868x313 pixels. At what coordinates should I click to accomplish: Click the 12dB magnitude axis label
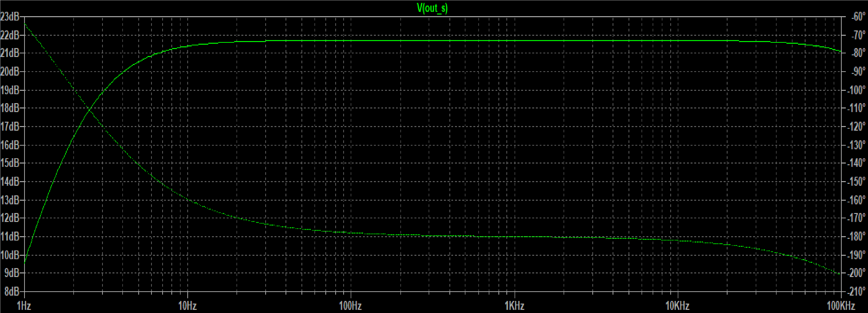pyautogui.click(x=10, y=218)
